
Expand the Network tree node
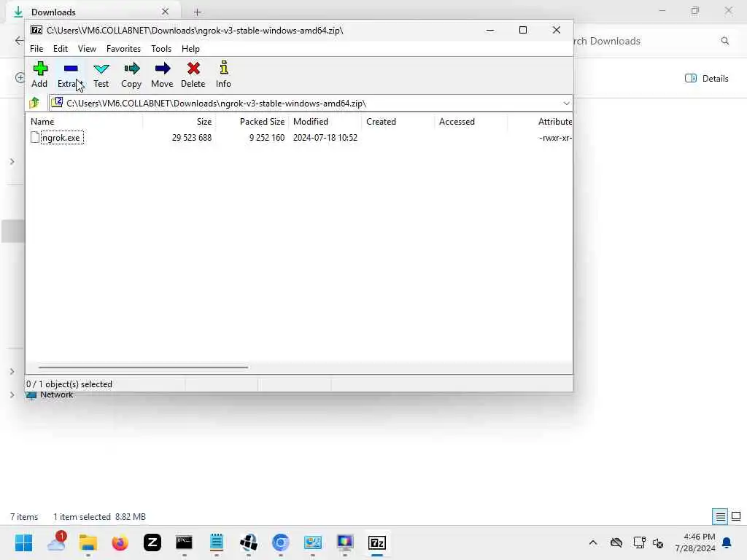pyautogui.click(x=12, y=394)
